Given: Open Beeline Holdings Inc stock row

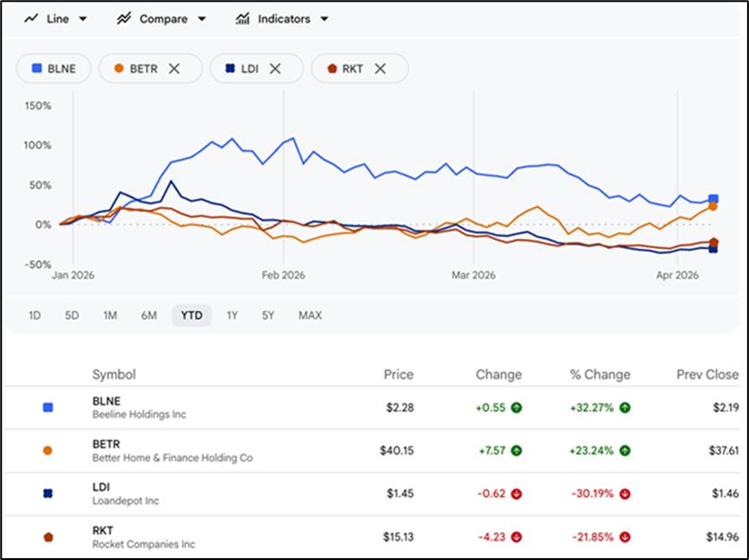Looking at the screenshot, I should pyautogui.click(x=138, y=414).
